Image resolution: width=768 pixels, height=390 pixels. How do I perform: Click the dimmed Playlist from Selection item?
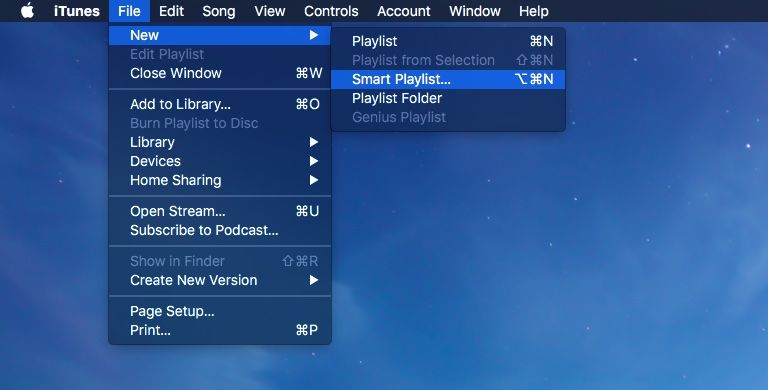(x=448, y=61)
